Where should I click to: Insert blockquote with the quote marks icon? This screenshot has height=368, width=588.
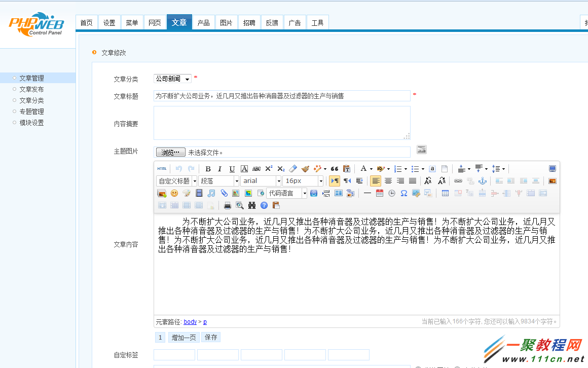click(x=335, y=169)
